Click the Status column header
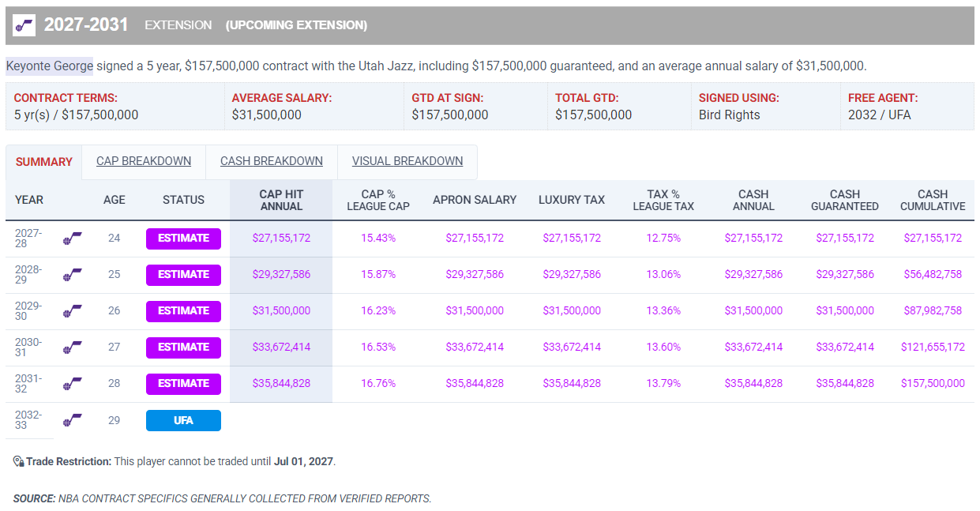 [183, 200]
